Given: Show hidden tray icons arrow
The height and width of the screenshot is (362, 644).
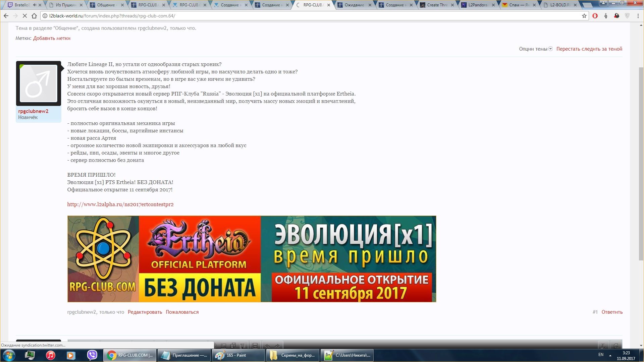Looking at the screenshot, I should (610, 355).
